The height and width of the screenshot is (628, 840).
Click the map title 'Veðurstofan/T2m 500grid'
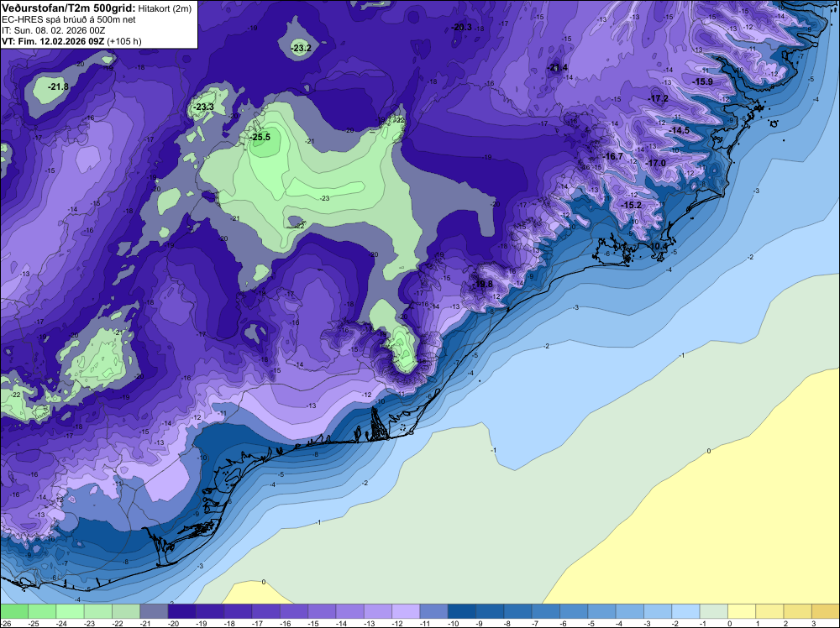(x=69, y=8)
